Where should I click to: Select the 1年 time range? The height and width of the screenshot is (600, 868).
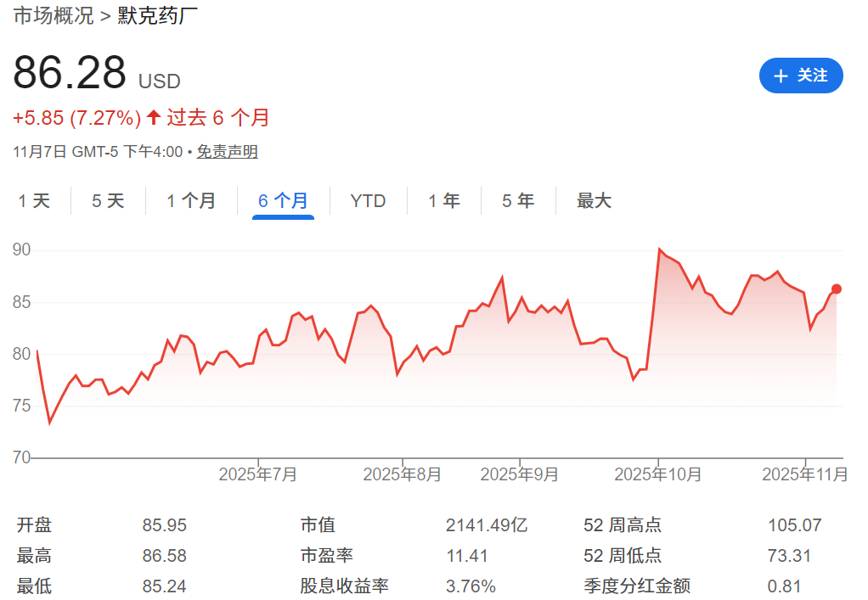[443, 200]
